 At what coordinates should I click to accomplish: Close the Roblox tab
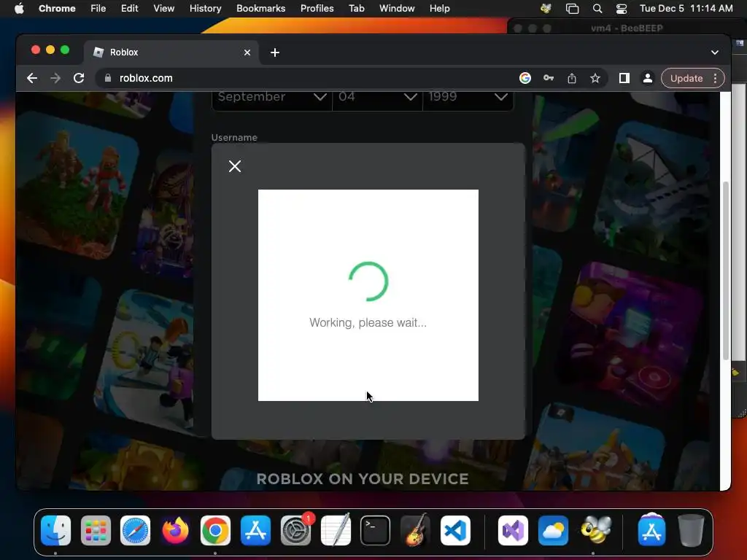(x=247, y=52)
